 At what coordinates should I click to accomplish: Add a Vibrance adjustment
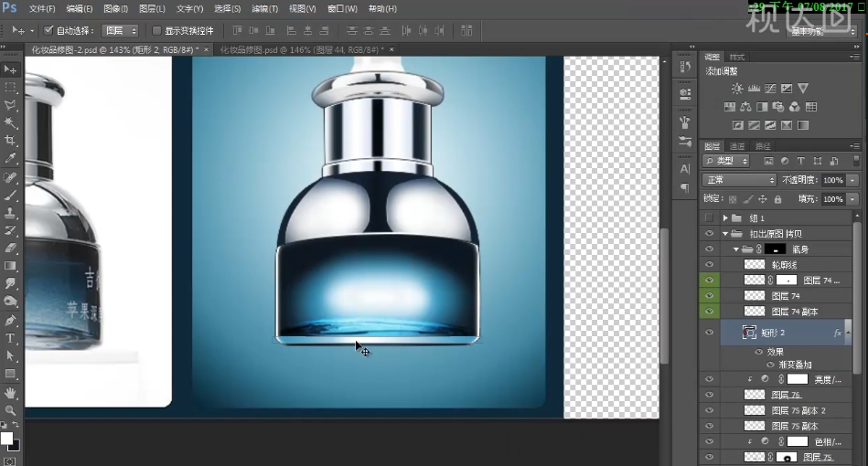[x=803, y=89]
